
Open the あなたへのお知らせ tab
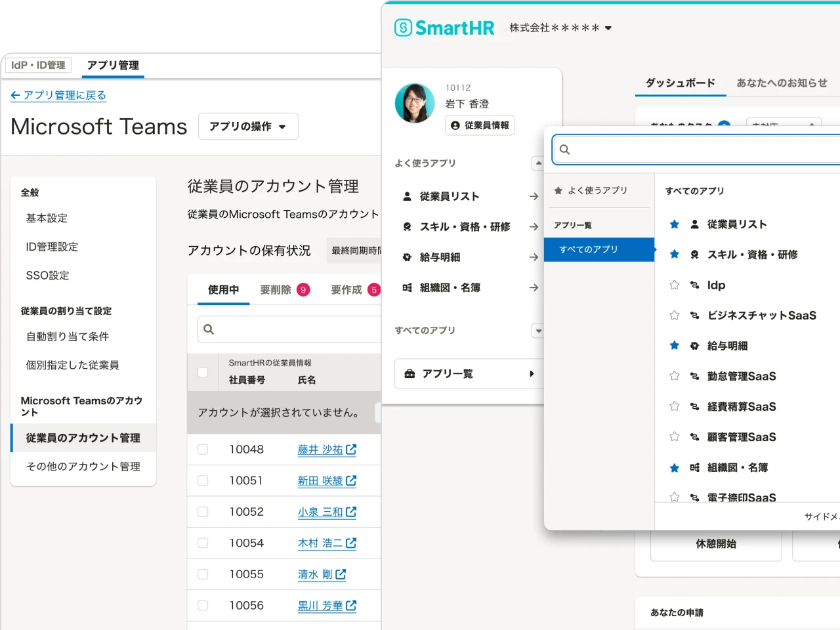pos(781,83)
